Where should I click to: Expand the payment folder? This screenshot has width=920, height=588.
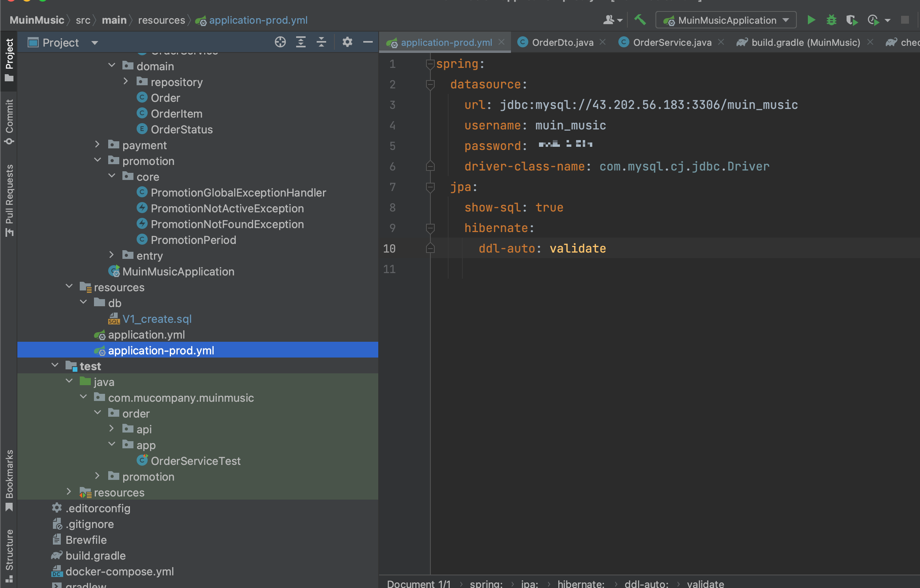(98, 145)
